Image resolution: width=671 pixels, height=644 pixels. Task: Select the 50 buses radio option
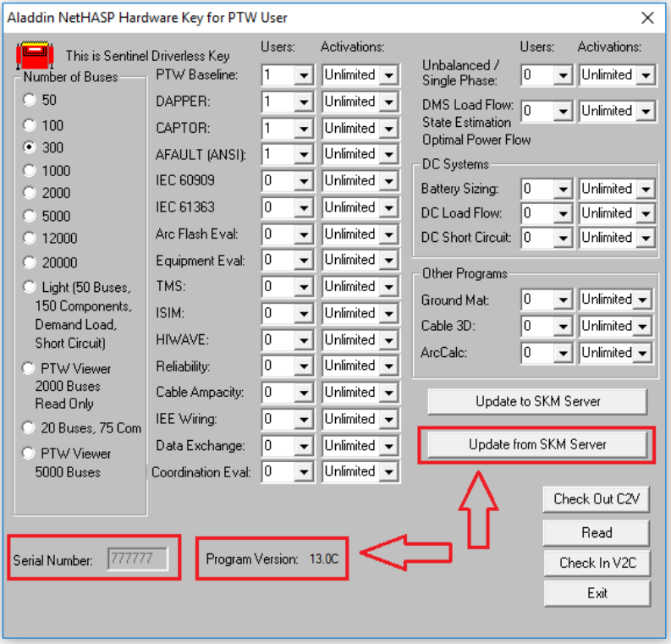[30, 100]
